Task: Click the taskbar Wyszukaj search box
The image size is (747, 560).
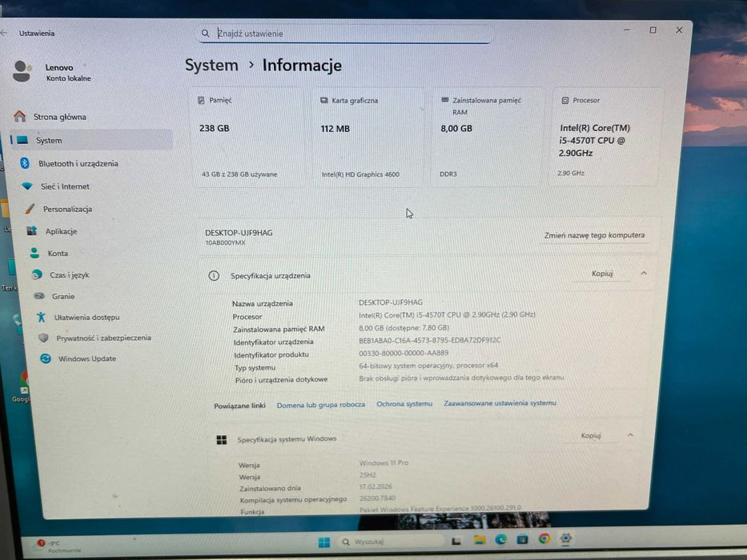Action: point(392,542)
